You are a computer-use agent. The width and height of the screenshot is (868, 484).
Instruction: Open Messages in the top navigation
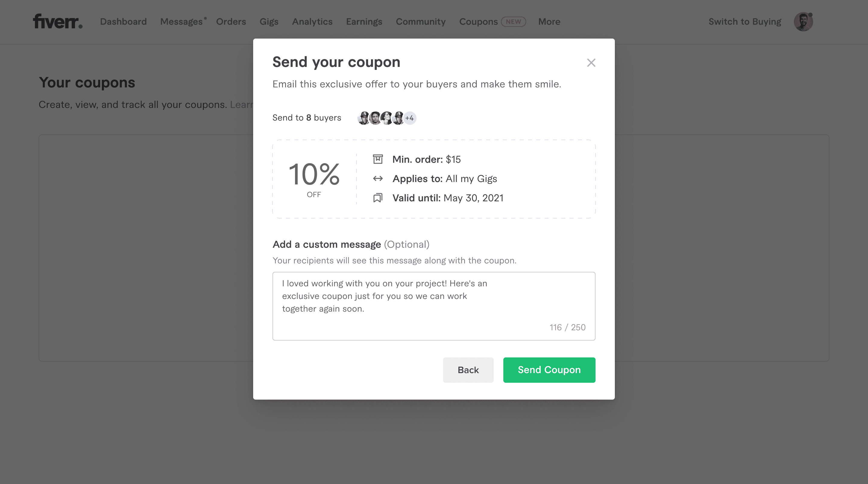point(181,22)
